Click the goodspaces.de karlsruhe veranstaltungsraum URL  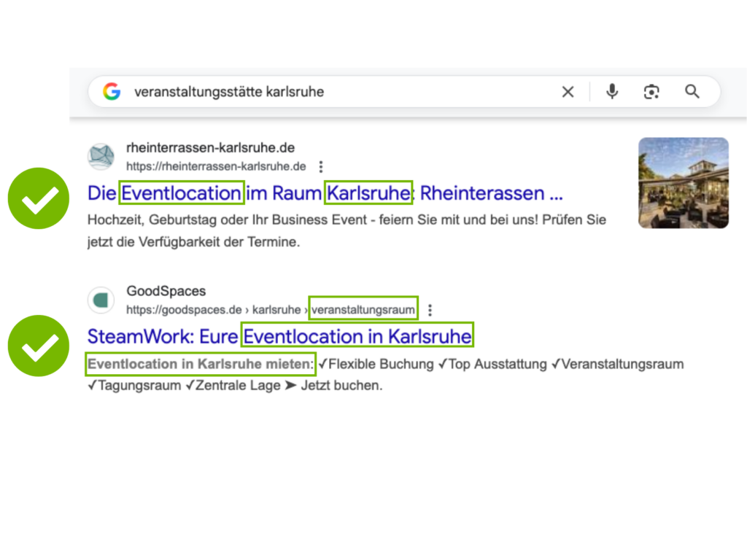271,309
